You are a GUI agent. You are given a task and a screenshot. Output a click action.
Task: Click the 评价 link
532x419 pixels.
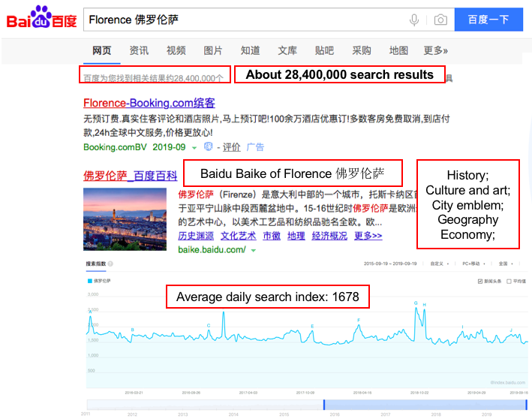[x=231, y=147]
